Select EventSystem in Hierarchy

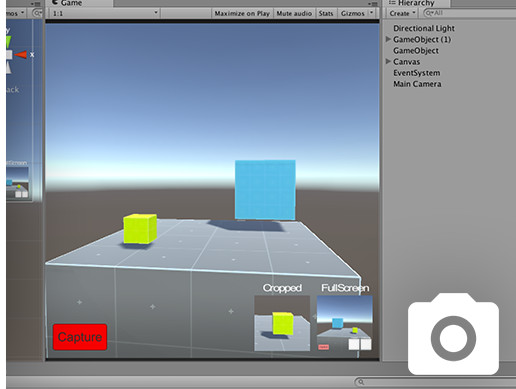coord(417,73)
